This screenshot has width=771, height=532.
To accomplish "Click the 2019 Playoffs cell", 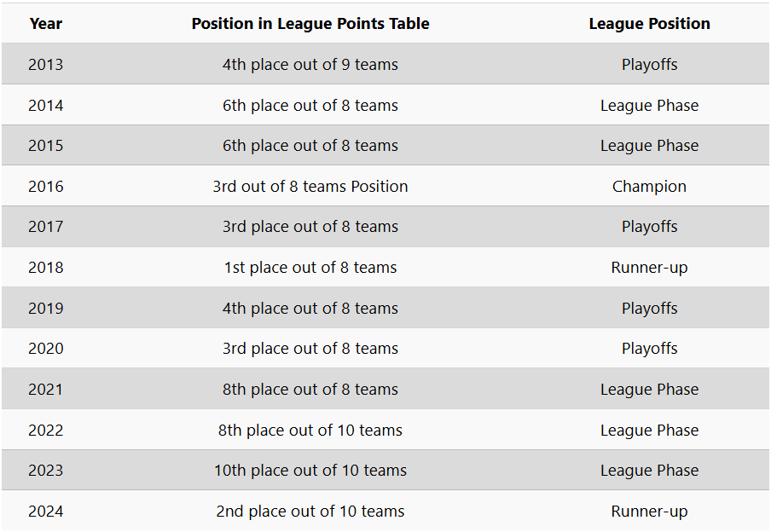I will [649, 309].
